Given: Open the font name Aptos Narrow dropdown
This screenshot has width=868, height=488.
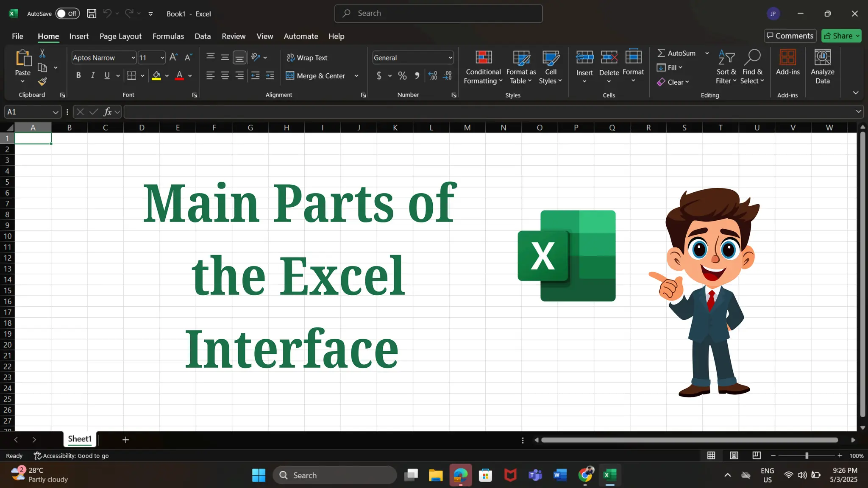Looking at the screenshot, I should 133,58.
